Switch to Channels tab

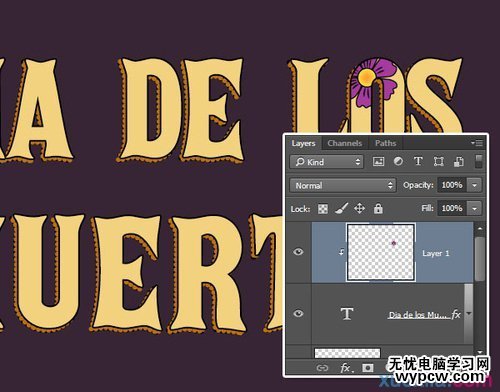[345, 143]
